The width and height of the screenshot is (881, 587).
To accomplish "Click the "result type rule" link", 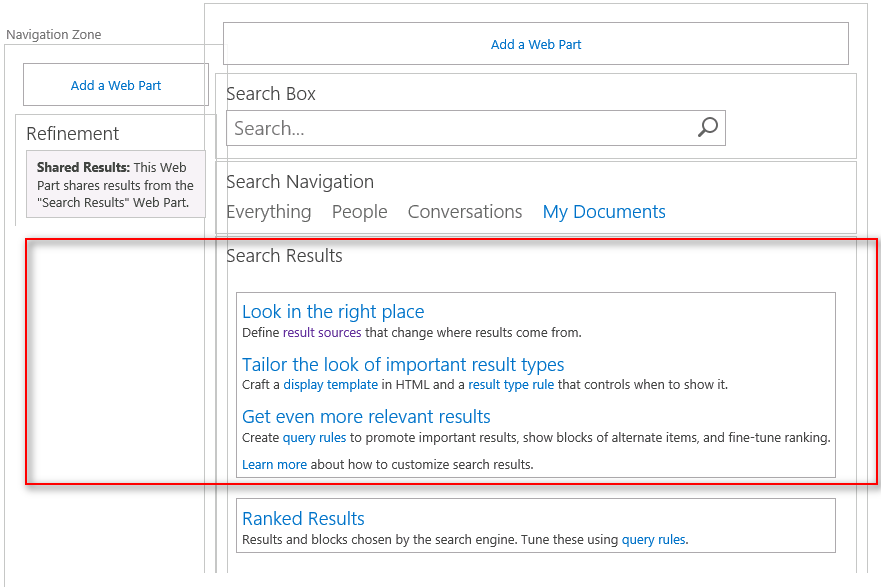I will 511,385.
